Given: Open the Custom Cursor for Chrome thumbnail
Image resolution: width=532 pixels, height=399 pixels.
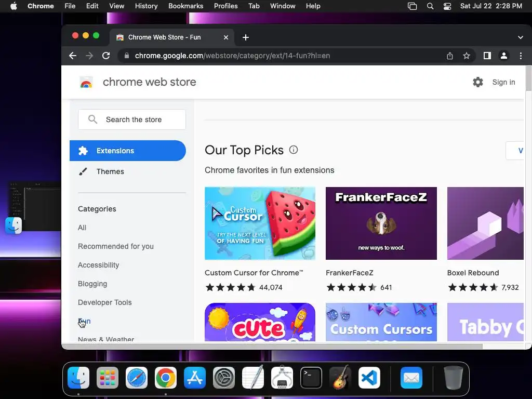Looking at the screenshot, I should [x=260, y=223].
